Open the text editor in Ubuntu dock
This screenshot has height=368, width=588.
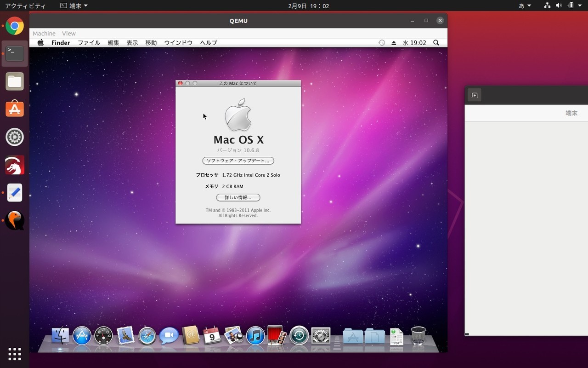click(15, 193)
